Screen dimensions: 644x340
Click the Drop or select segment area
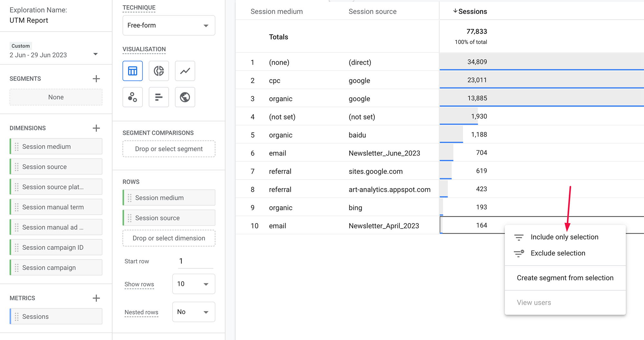point(168,149)
